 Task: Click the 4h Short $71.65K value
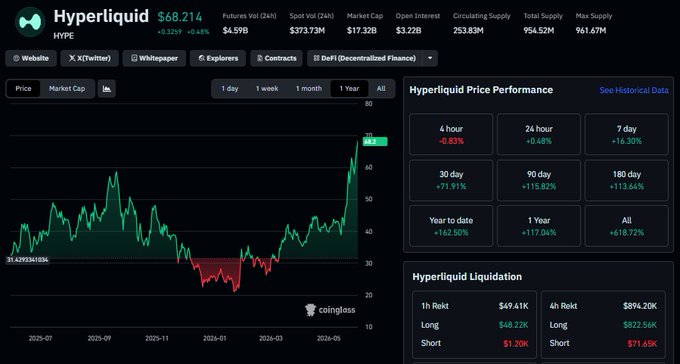point(642,344)
